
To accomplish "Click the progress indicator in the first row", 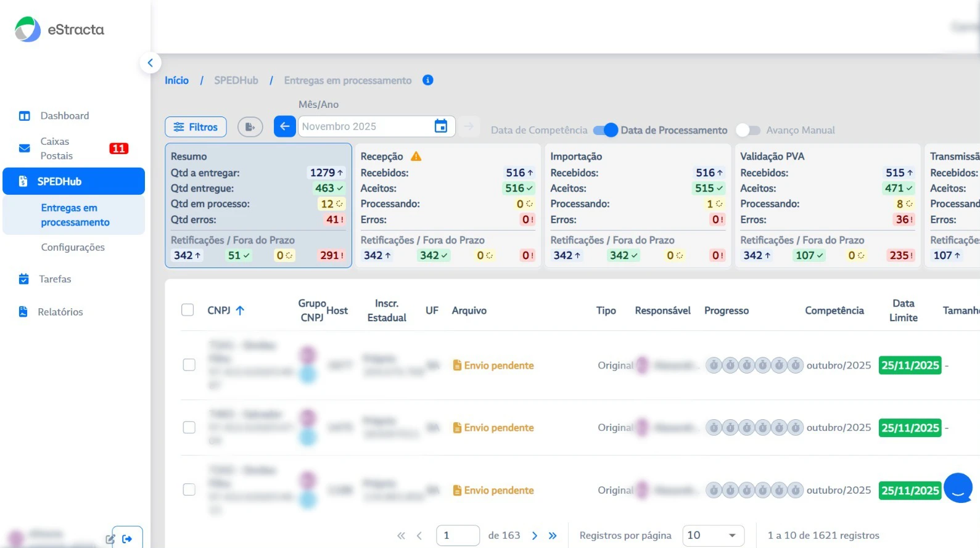I will click(x=754, y=366).
